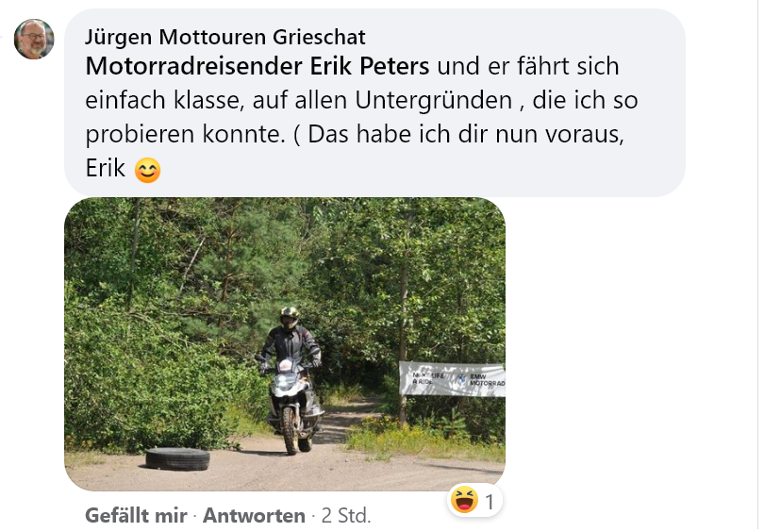Click the BMW Motorrad banner in photo

[452, 378]
